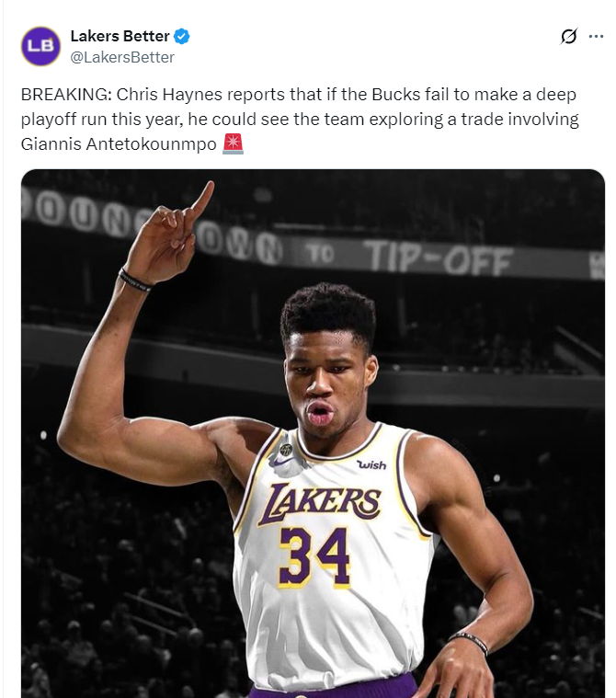Click the name Chris Haynes in tweet text
The image size is (616, 698).
click(169, 95)
